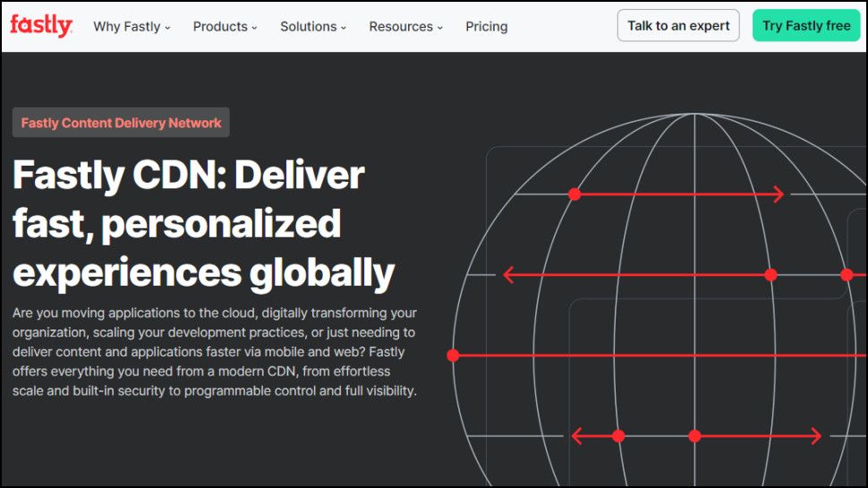Click the Talk to an expert button
Screen dimensions: 868x488
[x=678, y=25]
